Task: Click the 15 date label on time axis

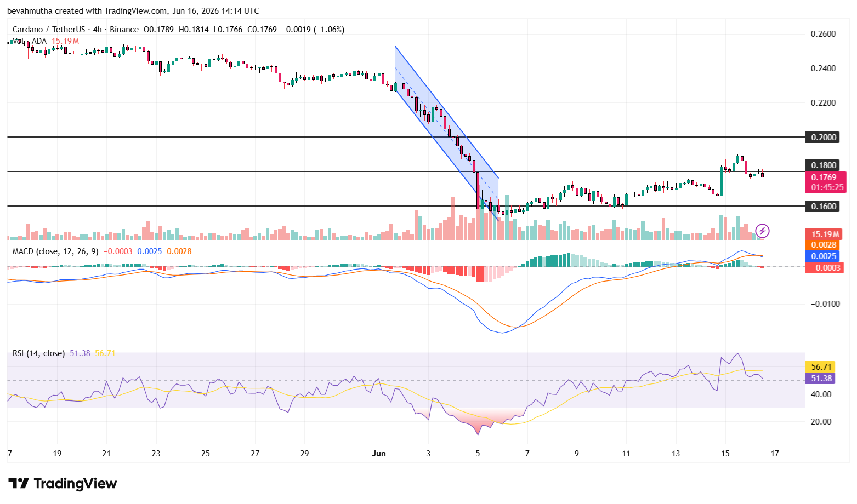Action: (x=725, y=453)
